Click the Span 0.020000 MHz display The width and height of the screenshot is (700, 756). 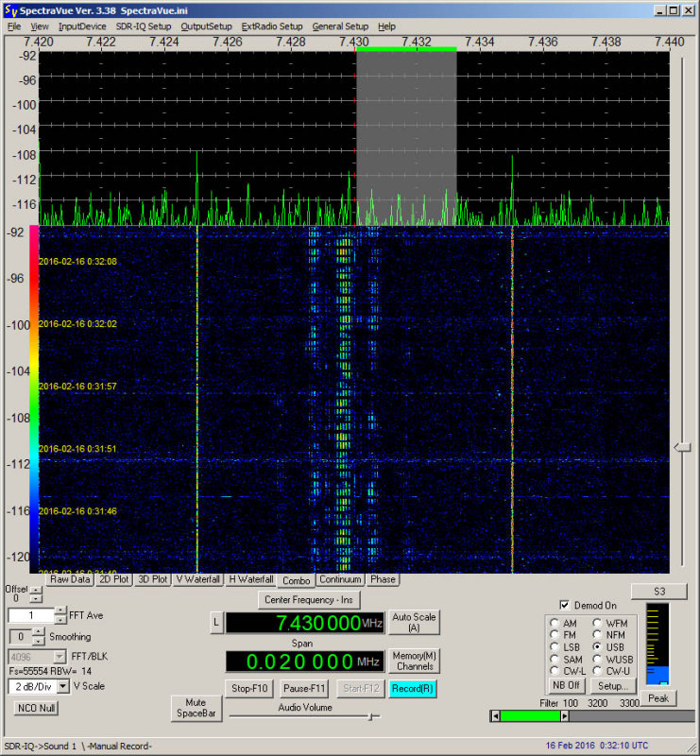[x=305, y=661]
